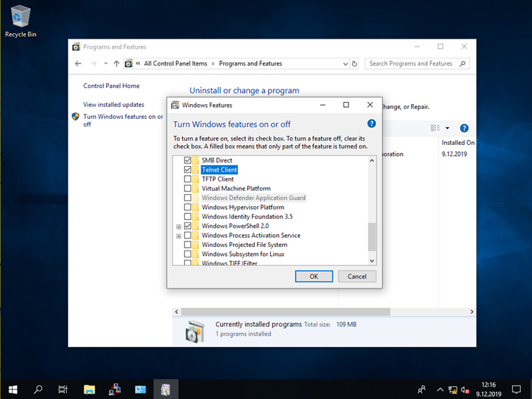Image resolution: width=532 pixels, height=399 pixels.
Task: Expand the address bar history dropdown
Action: click(x=345, y=64)
